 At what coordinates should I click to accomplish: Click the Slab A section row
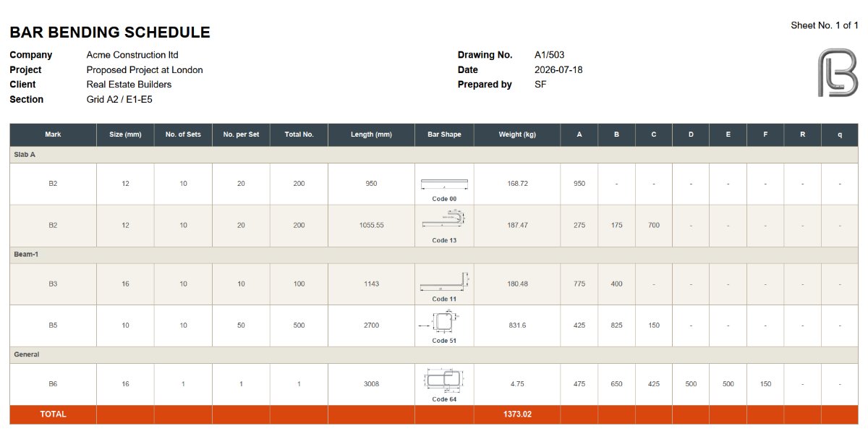coord(434,155)
